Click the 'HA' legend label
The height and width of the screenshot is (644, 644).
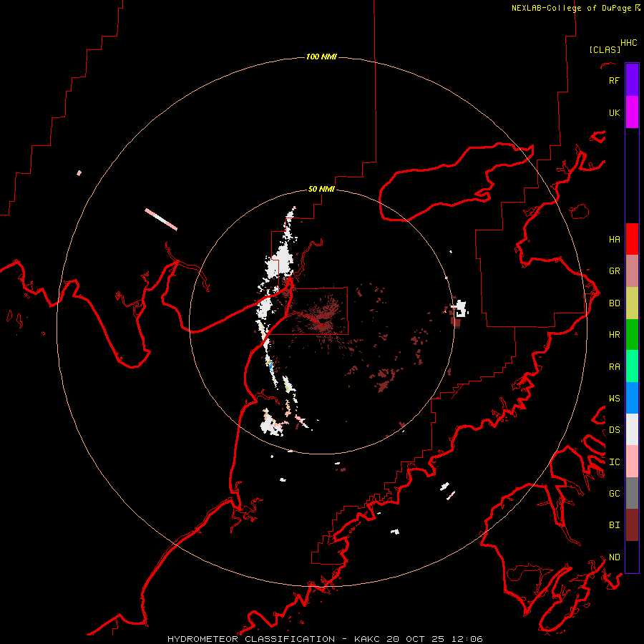tap(614, 240)
